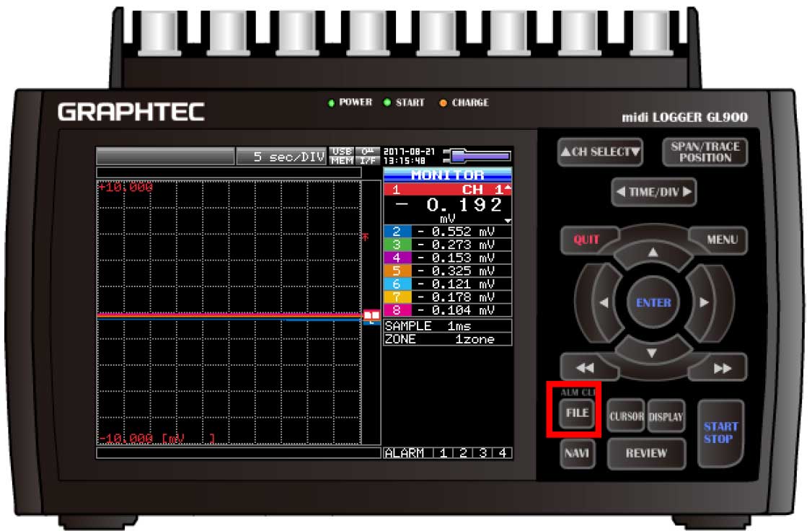This screenshot has width=812, height=531.
Task: Confirm with the round ENTER key
Action: (x=653, y=302)
